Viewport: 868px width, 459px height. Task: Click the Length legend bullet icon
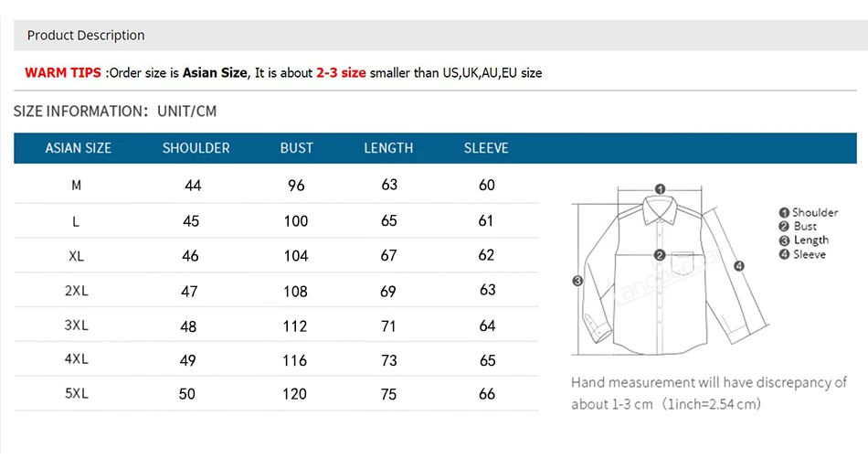click(x=784, y=240)
